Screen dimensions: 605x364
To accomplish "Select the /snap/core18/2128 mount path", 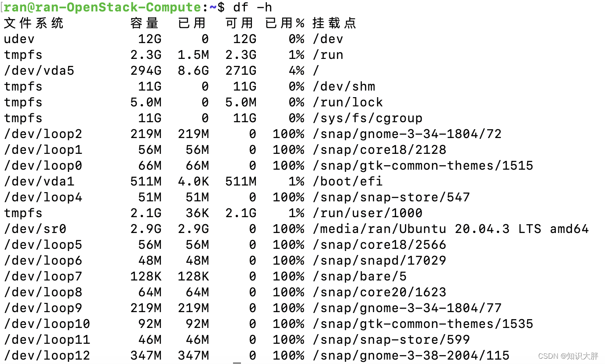I will 380,149.
